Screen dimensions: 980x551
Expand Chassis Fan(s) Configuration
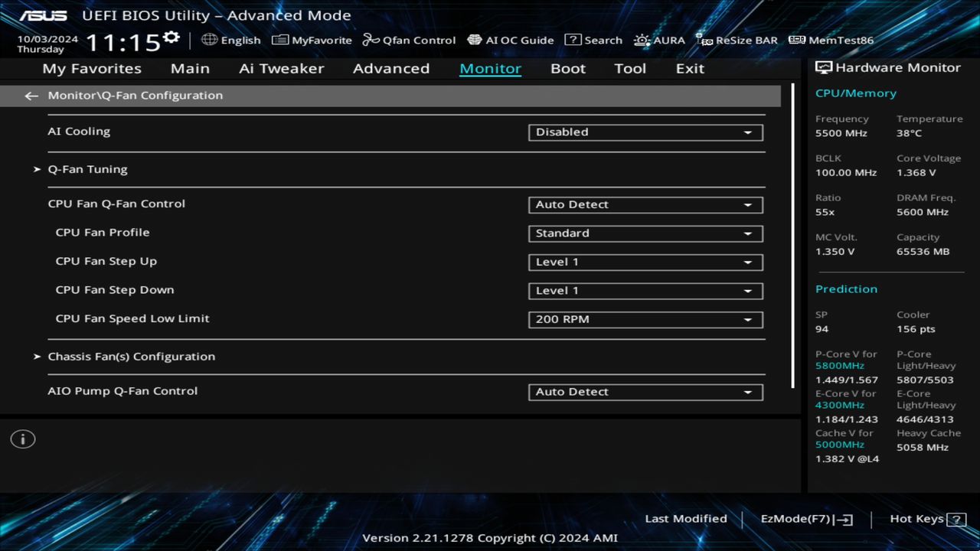click(x=131, y=356)
